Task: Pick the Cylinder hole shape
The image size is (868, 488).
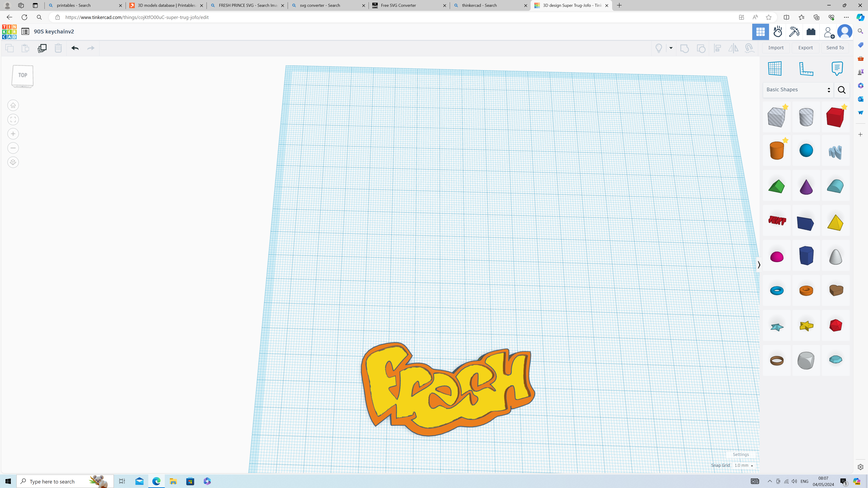Action: [x=806, y=117]
